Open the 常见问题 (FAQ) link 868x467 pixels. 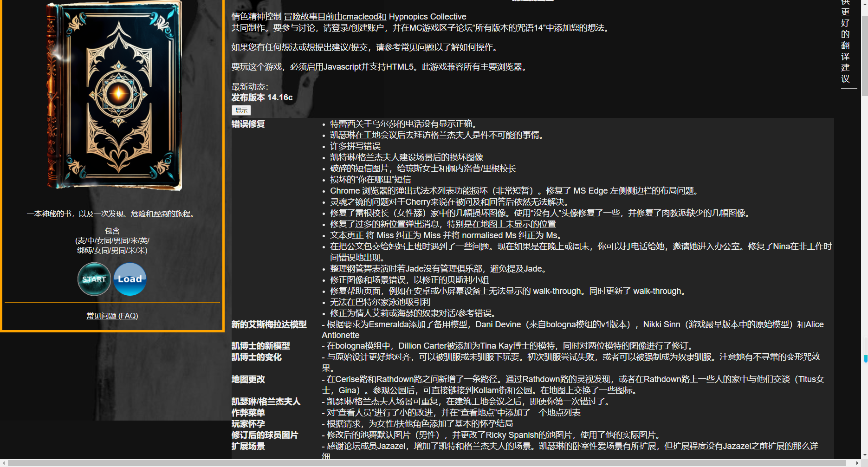click(112, 316)
